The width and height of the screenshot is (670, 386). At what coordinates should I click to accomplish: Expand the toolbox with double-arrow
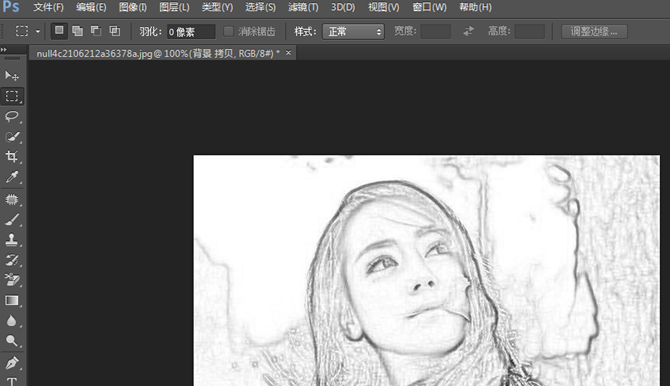tap(4, 50)
